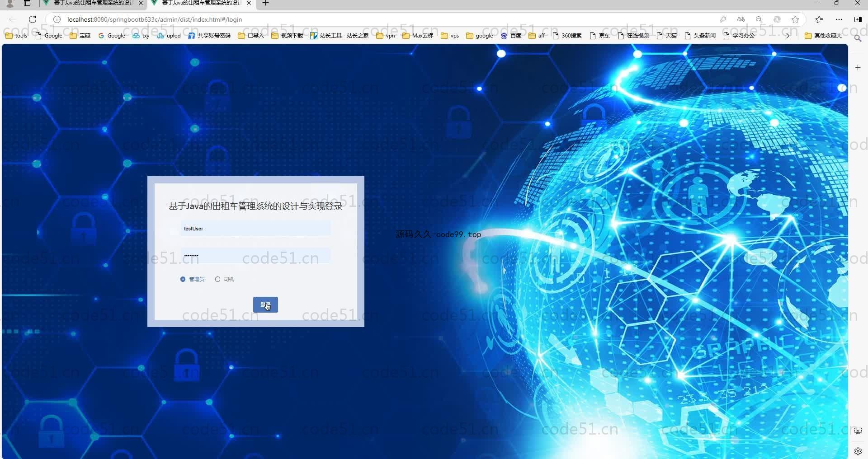
Task: Open the first Google bookmark
Action: (49, 36)
